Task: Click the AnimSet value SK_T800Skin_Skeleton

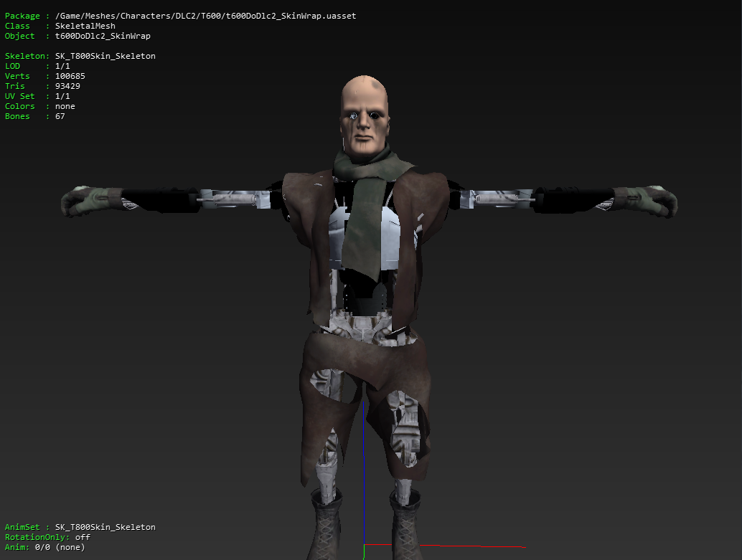Action: [x=105, y=527]
